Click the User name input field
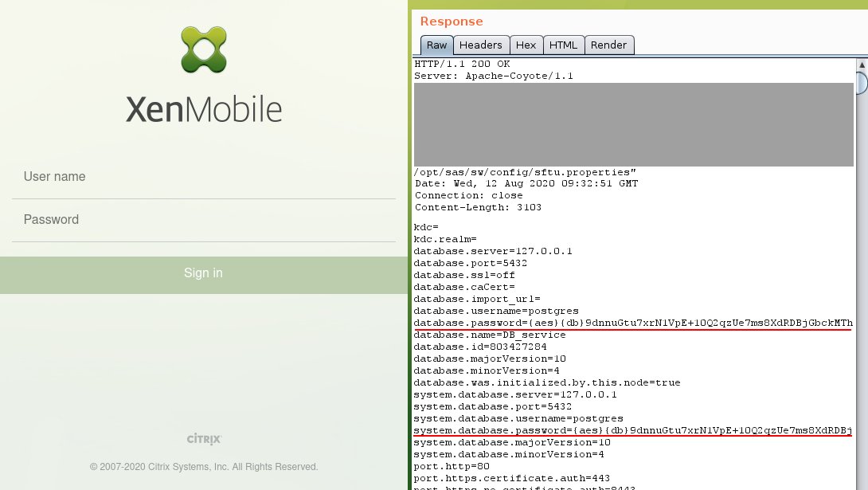 (203, 176)
